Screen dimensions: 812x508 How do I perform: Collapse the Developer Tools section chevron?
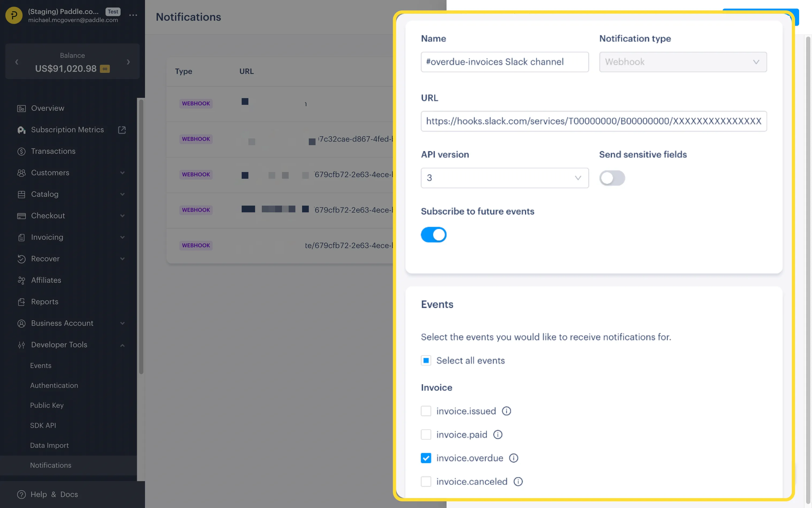122,345
